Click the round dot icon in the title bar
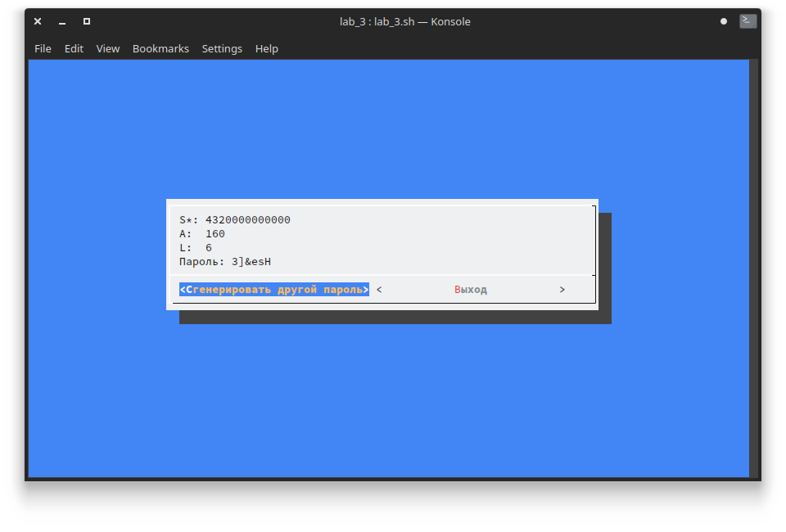The image size is (786, 532). tap(723, 21)
